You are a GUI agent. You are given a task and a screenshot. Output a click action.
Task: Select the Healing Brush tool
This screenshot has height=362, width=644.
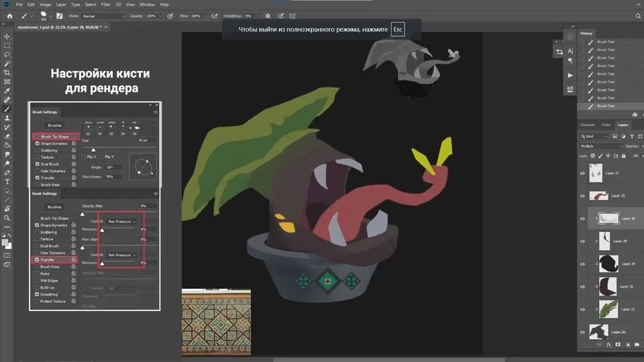7,100
